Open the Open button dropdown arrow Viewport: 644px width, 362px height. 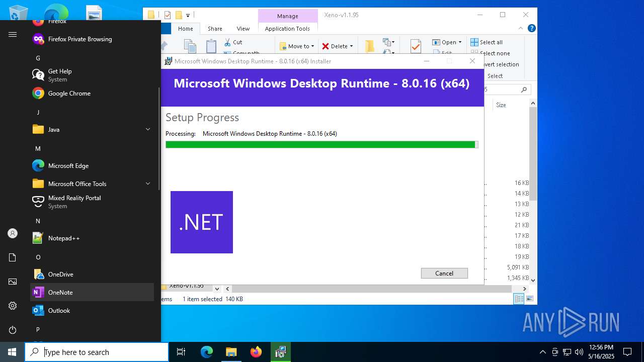pyautogui.click(x=460, y=42)
